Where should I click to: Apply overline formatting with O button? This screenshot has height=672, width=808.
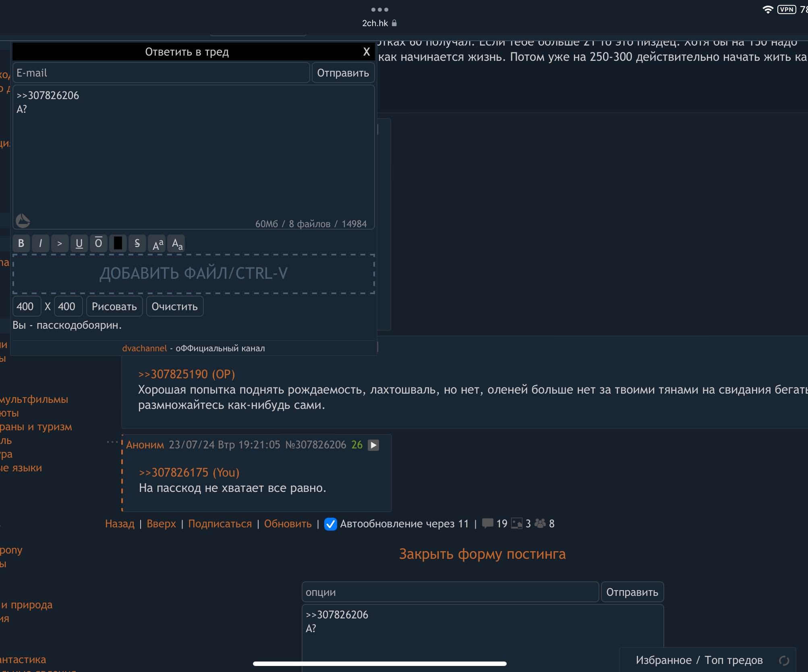point(98,243)
